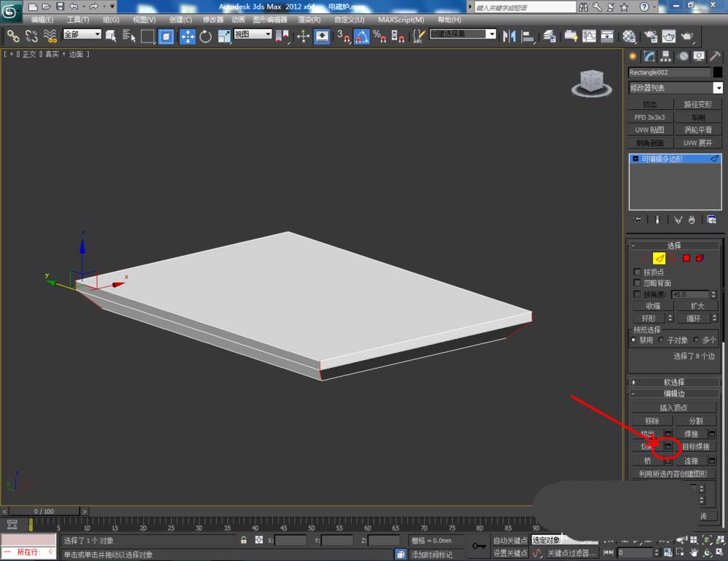Viewport: 728px width, 561px height.
Task: Open settings box next to 连接 (connect)
Action: (x=712, y=460)
